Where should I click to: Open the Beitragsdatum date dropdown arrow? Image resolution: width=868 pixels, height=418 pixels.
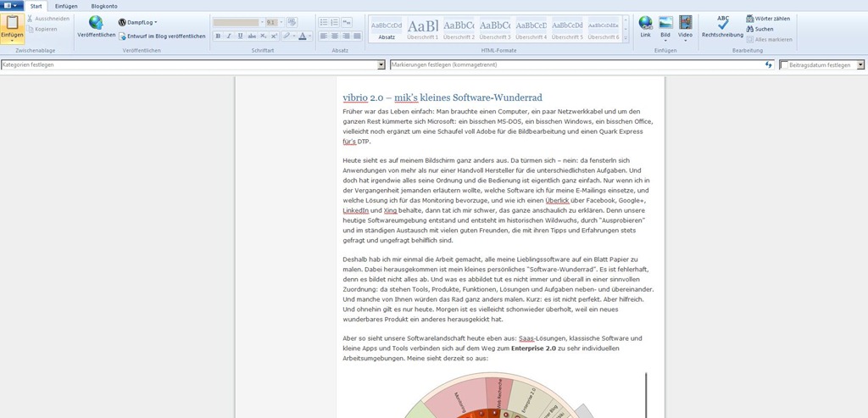(x=860, y=64)
